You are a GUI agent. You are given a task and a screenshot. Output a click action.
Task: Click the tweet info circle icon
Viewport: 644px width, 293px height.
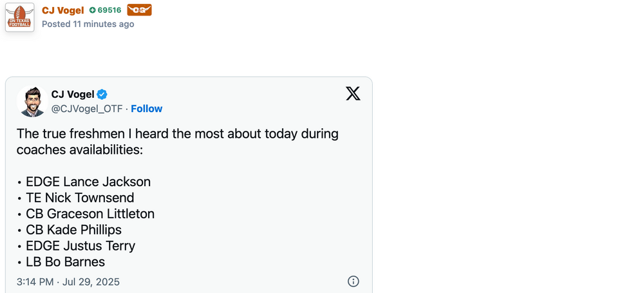[353, 281]
